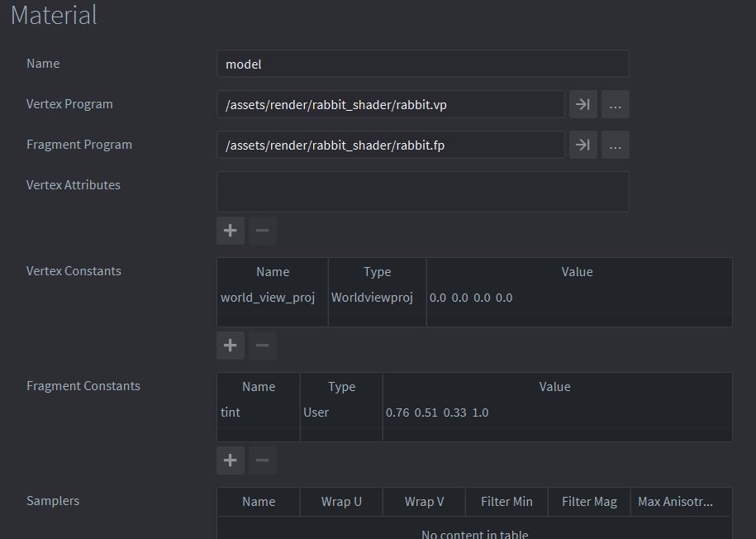Browse for a Fragment Program file
The image size is (756, 539).
[x=616, y=145]
